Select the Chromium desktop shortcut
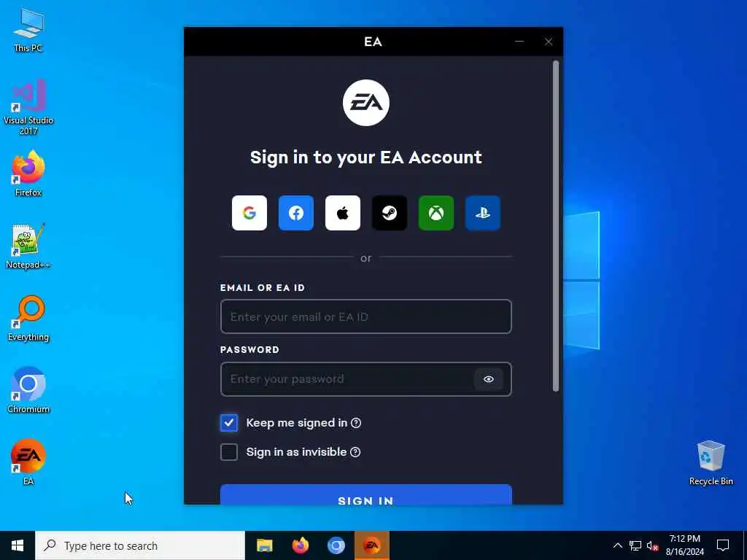The height and width of the screenshot is (560, 747). tap(28, 391)
